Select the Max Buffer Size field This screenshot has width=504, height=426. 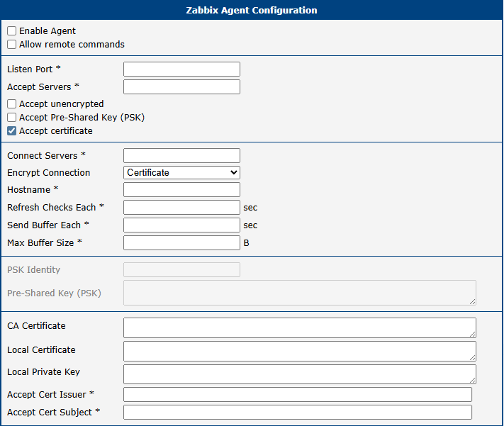pos(181,242)
